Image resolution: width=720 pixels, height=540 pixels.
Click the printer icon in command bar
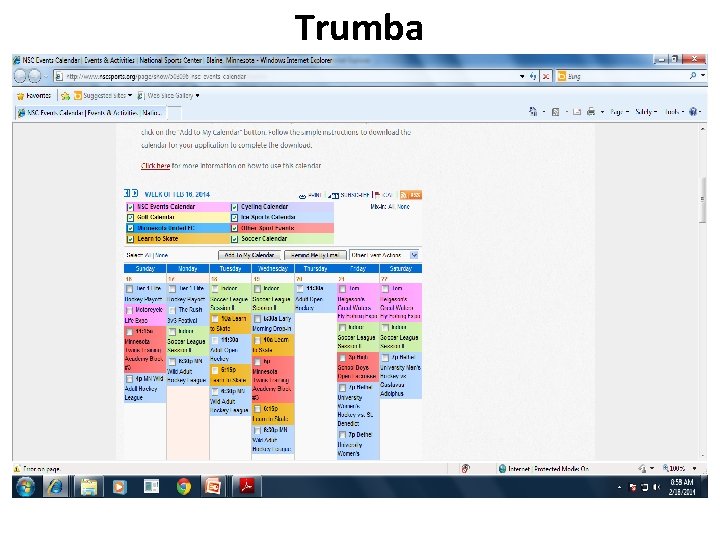[x=591, y=112]
